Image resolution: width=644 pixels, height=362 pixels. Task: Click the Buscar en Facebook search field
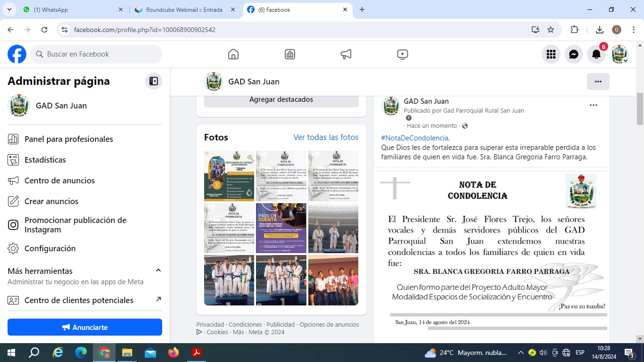[x=97, y=54]
